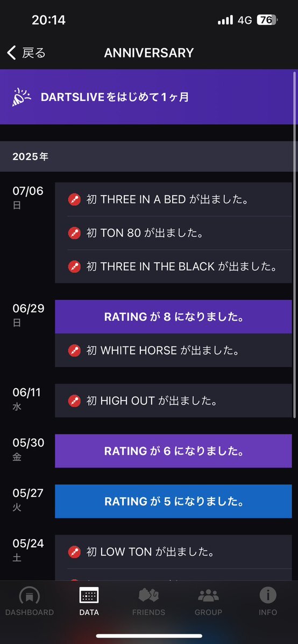
Task: Open the DASHBOARD tab icon
Action: coord(30,595)
